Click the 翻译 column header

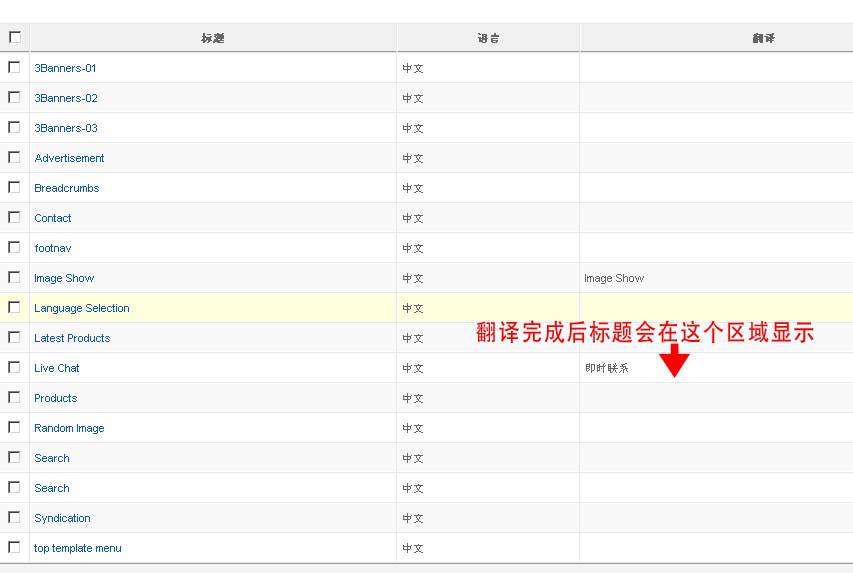tap(764, 38)
